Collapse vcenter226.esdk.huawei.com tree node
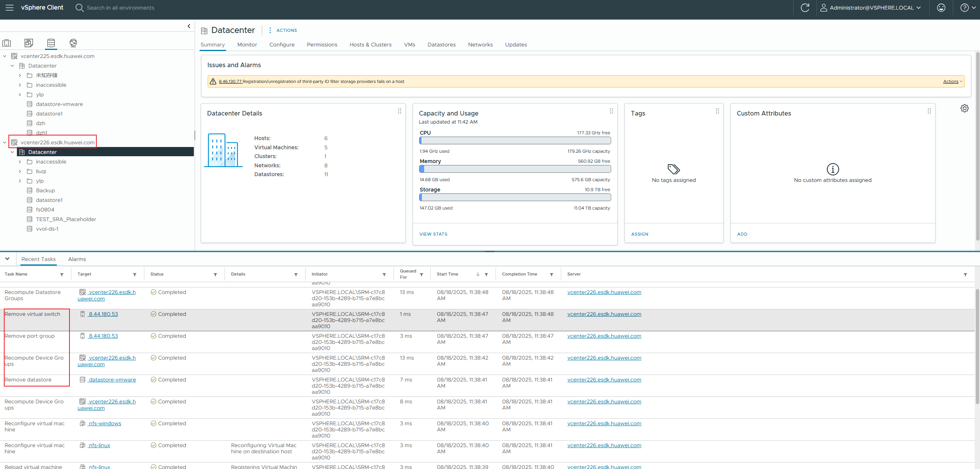This screenshot has height=469, width=980. (x=5, y=142)
